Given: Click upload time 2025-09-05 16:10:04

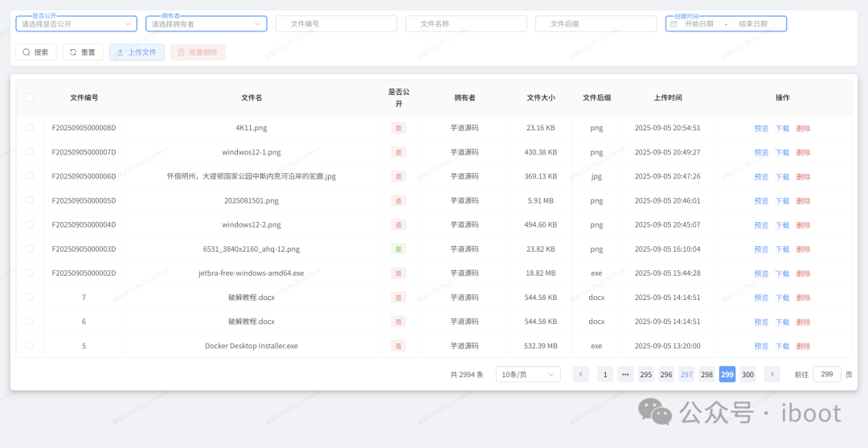Looking at the screenshot, I should pos(668,249).
